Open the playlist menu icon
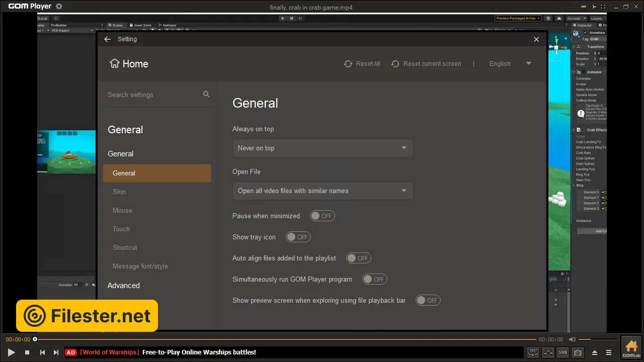The width and height of the screenshot is (644, 362). point(609,352)
